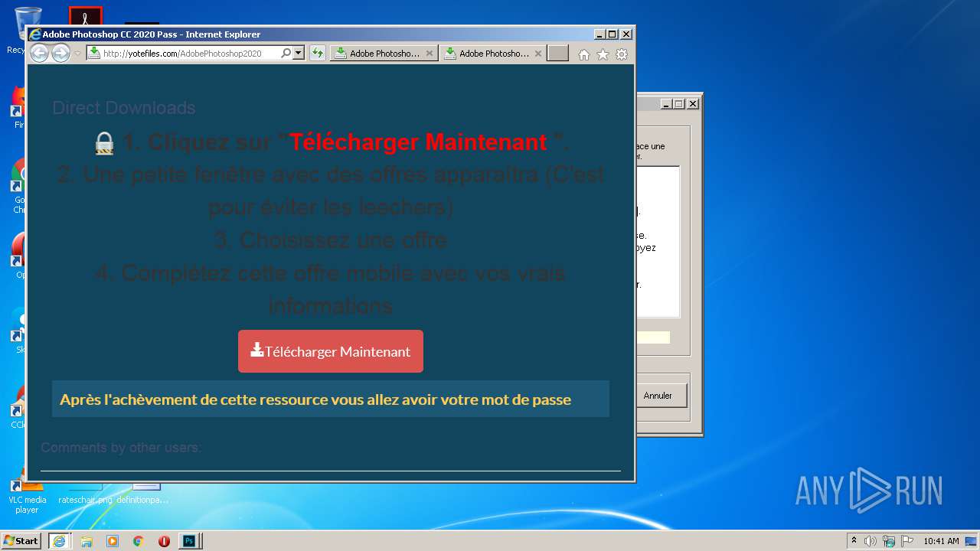Open the Tools gear menu
The height and width of the screenshot is (551, 980).
pyautogui.click(x=622, y=54)
